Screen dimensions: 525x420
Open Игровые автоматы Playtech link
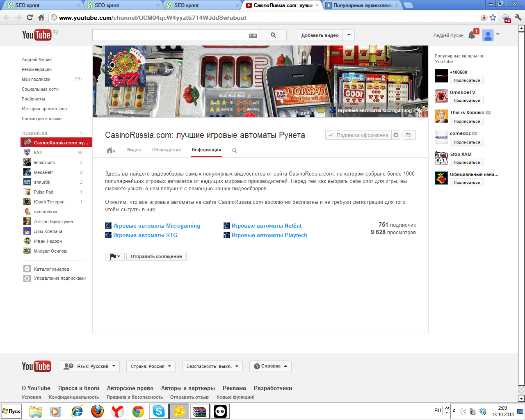pos(269,235)
